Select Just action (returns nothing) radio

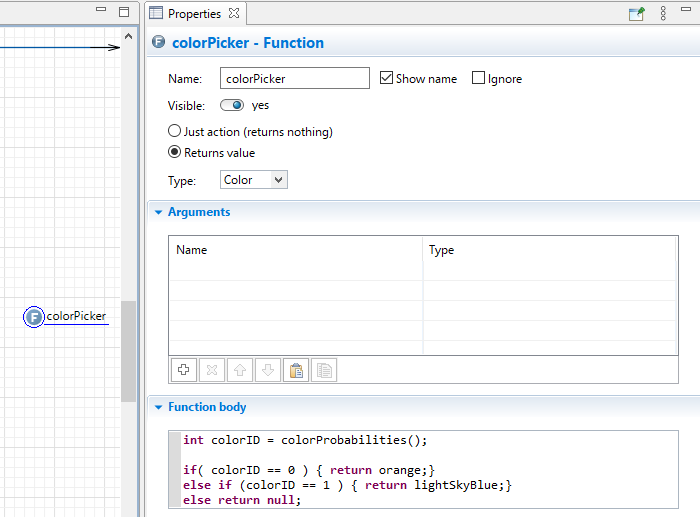[x=174, y=131]
